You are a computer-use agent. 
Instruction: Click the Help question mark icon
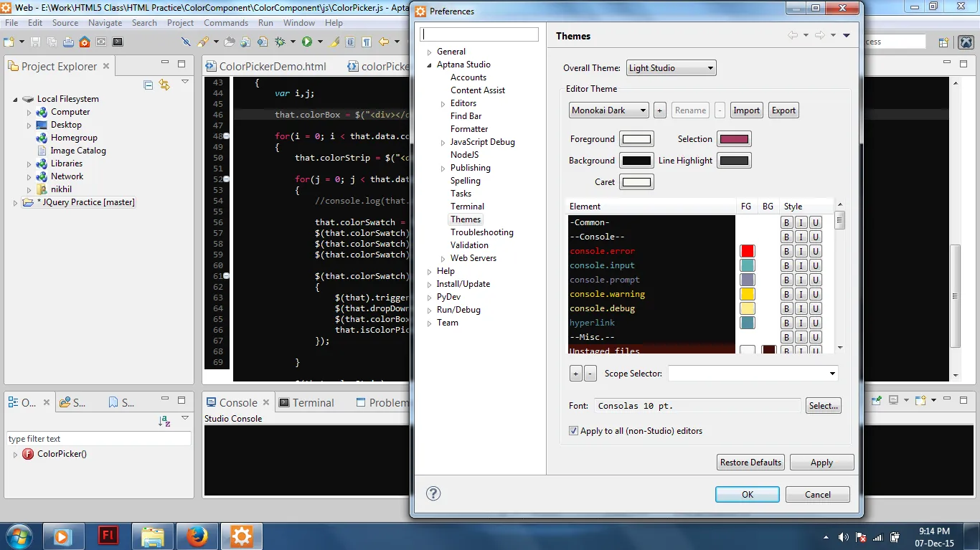point(433,493)
